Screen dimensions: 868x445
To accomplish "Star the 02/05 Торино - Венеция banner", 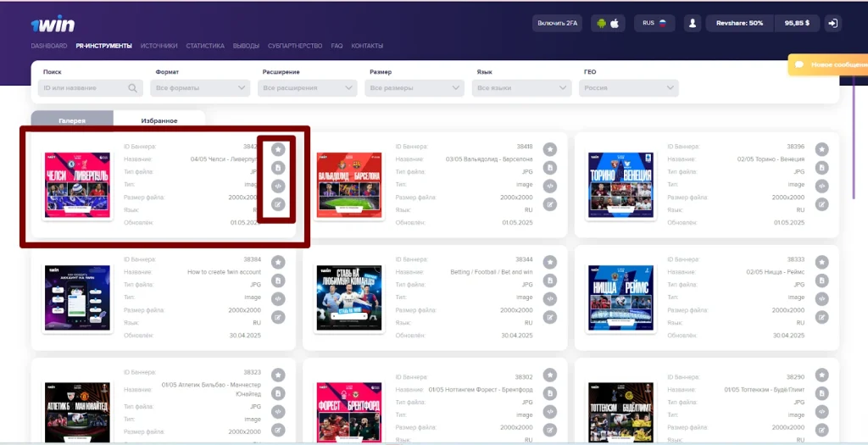I will pyautogui.click(x=822, y=149).
